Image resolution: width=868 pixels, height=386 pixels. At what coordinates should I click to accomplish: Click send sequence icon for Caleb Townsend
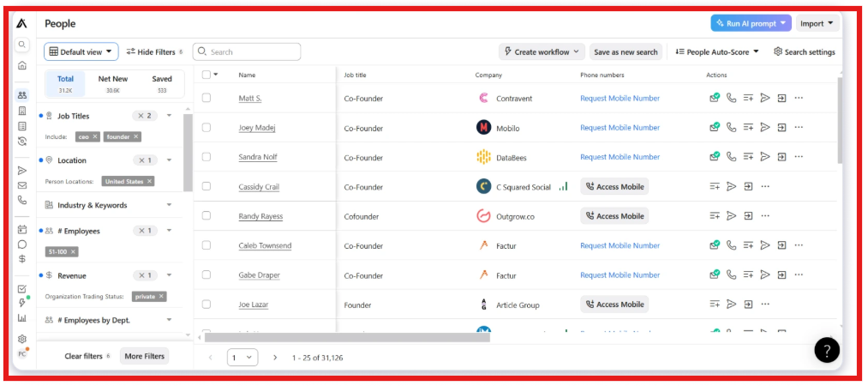pyautogui.click(x=765, y=244)
